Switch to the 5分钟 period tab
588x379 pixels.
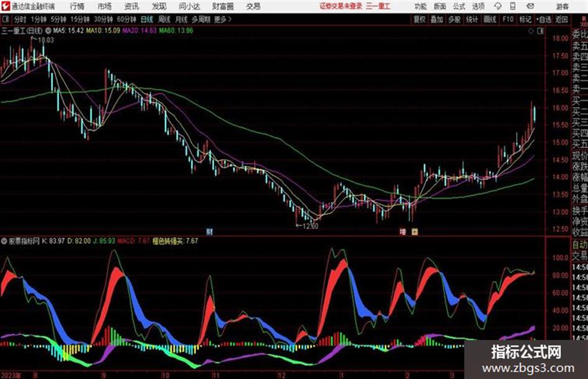click(58, 19)
